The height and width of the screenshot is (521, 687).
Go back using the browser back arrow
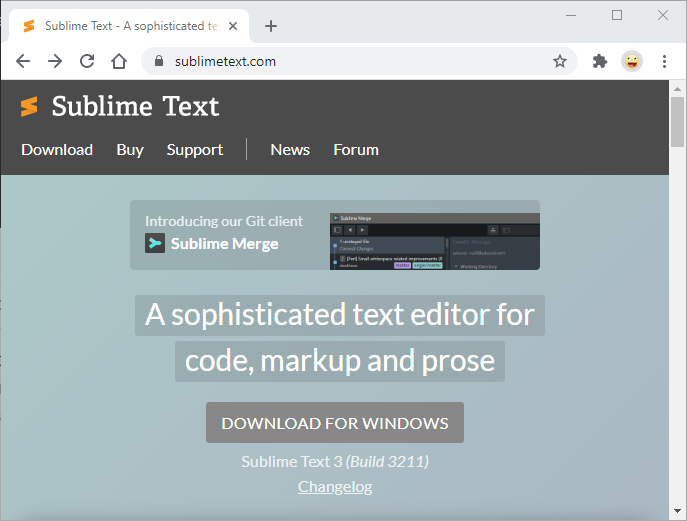tap(23, 61)
